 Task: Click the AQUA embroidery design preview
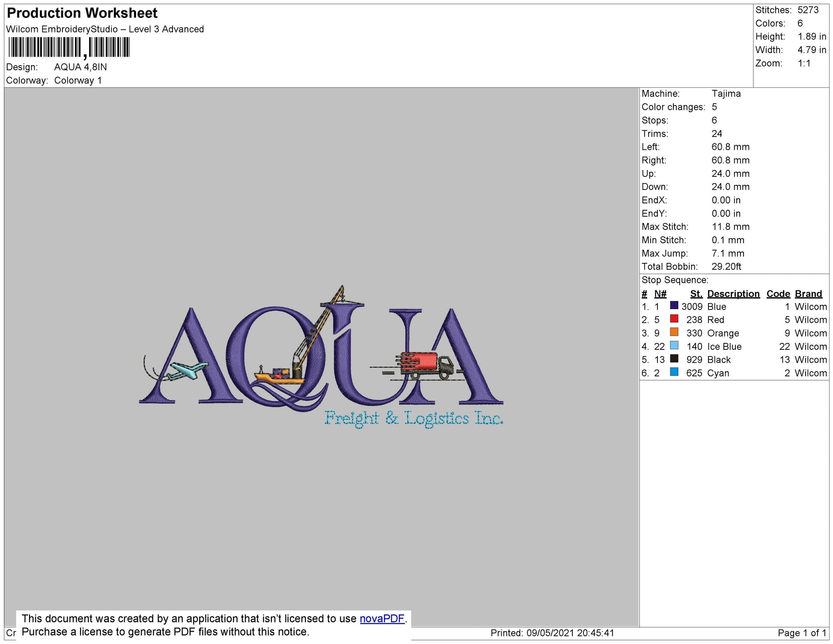point(321,357)
